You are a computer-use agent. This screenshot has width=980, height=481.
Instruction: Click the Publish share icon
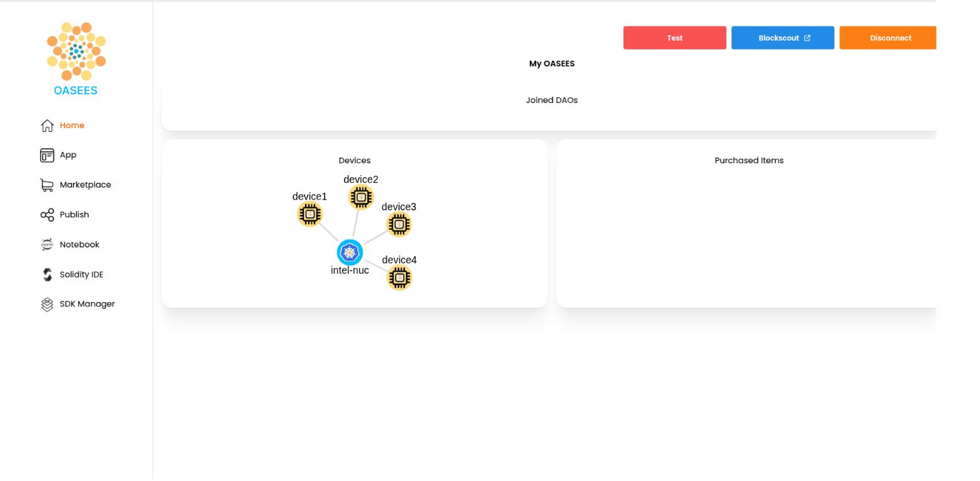47,215
